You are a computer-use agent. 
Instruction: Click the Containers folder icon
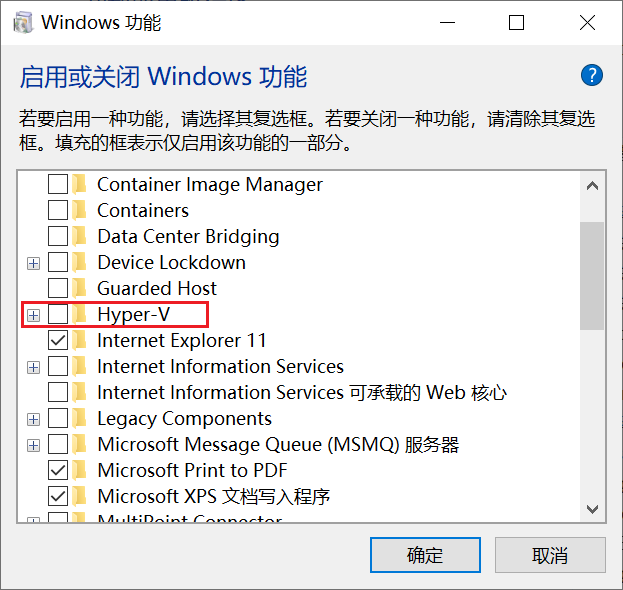[80, 211]
